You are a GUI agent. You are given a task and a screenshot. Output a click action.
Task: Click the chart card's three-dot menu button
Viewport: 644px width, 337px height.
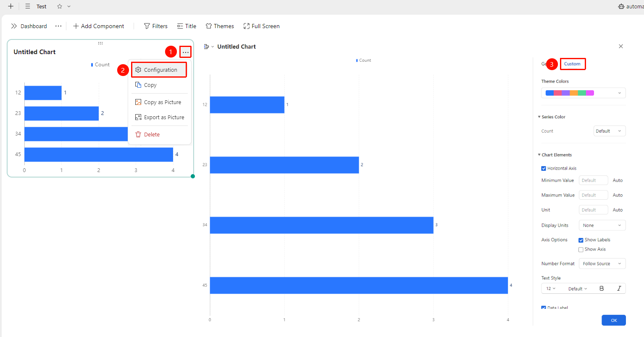[186, 52]
